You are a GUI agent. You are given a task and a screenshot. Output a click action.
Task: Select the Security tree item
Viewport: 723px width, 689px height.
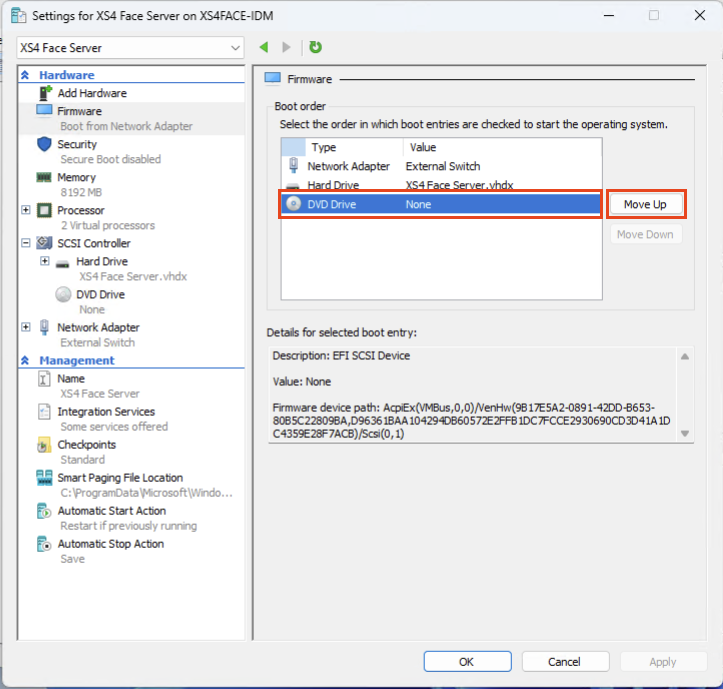pos(77,144)
